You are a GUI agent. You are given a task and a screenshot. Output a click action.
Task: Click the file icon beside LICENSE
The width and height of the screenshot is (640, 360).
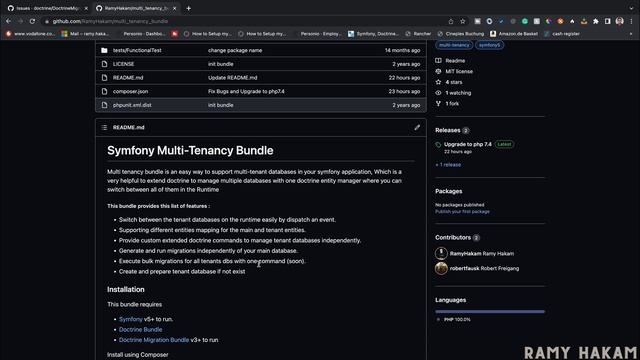click(104, 64)
